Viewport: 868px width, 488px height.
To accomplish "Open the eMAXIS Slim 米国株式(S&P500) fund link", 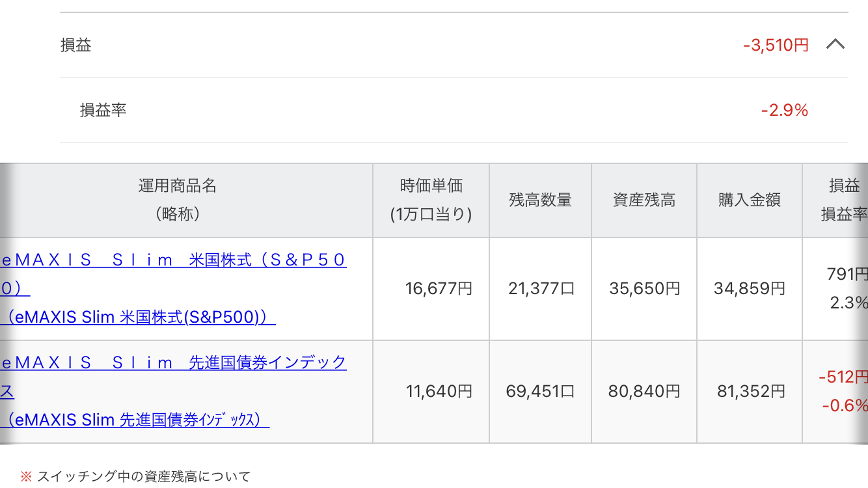I will point(173,288).
